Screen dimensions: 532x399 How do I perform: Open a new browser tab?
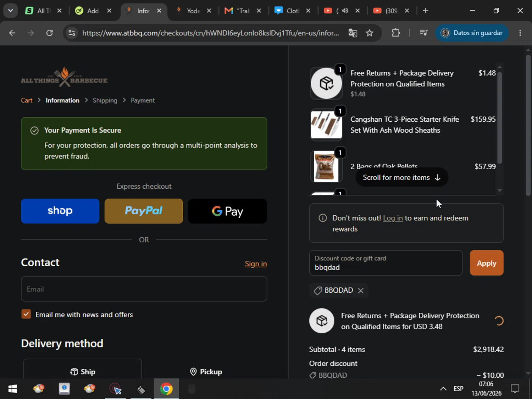426,11
